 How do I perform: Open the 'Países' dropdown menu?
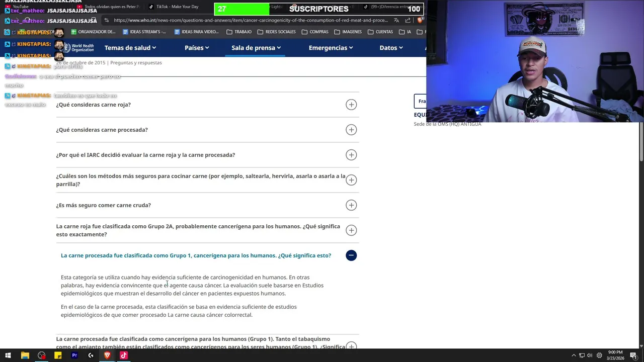pyautogui.click(x=197, y=48)
